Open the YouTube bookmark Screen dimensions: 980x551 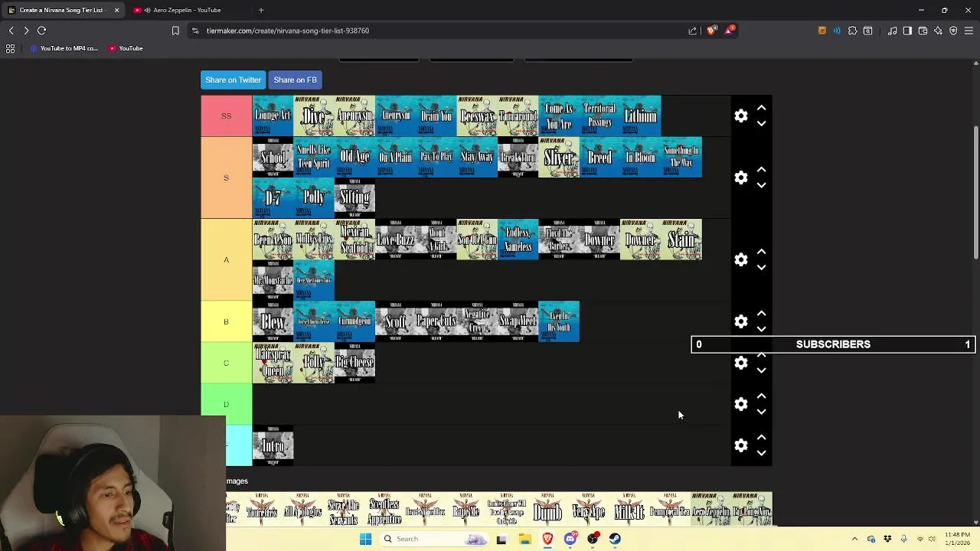pos(126,48)
